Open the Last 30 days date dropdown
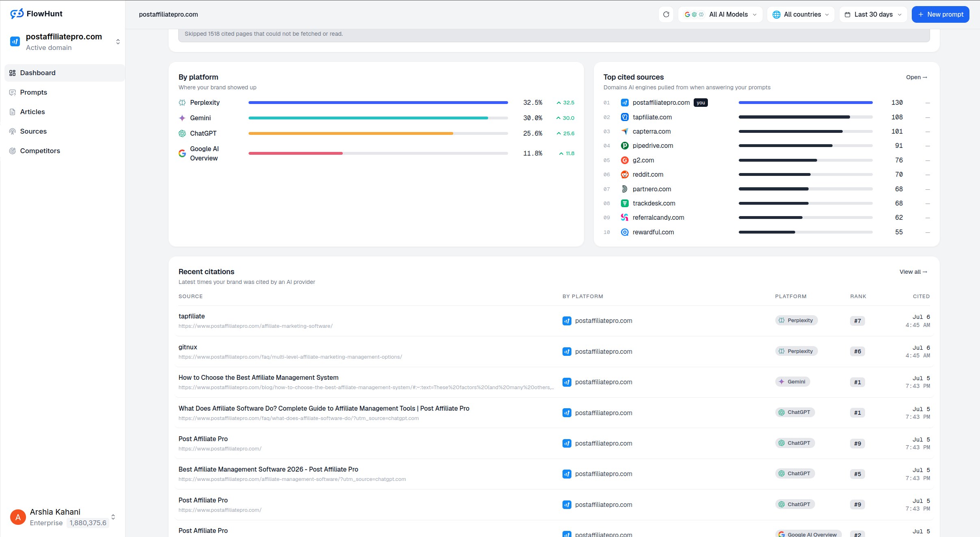Viewport: 980px width, 537px height. pos(873,14)
